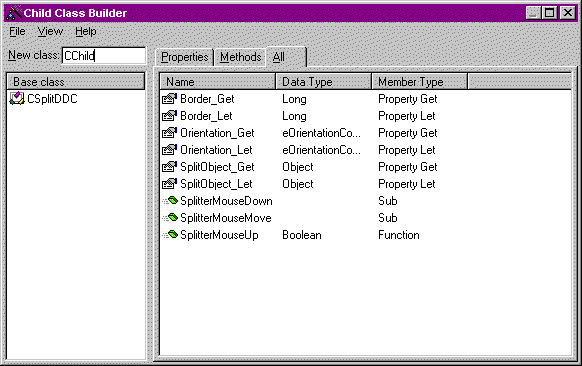582x366 pixels.
Task: Maximize the Child Class Builder window
Action: 549,13
